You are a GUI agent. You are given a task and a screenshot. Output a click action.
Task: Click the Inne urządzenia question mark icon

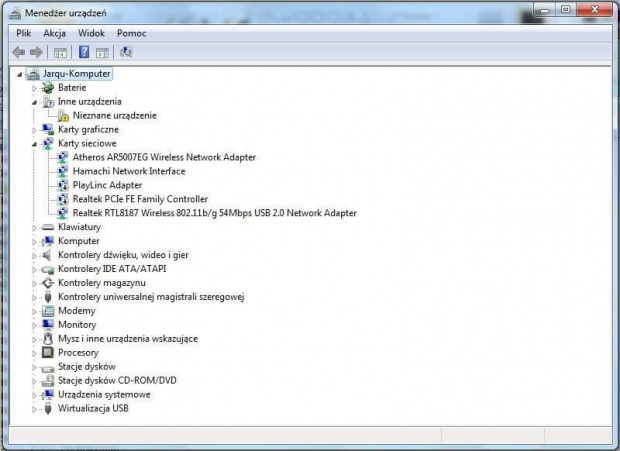[x=47, y=102]
